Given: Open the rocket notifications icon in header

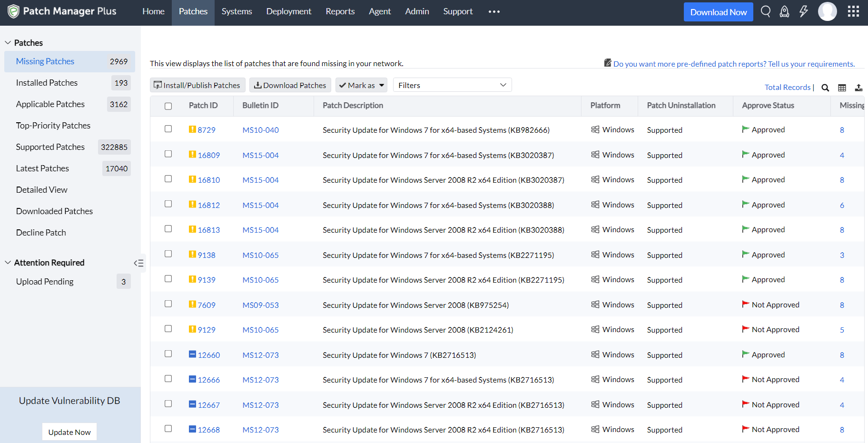Looking at the screenshot, I should tap(784, 11).
